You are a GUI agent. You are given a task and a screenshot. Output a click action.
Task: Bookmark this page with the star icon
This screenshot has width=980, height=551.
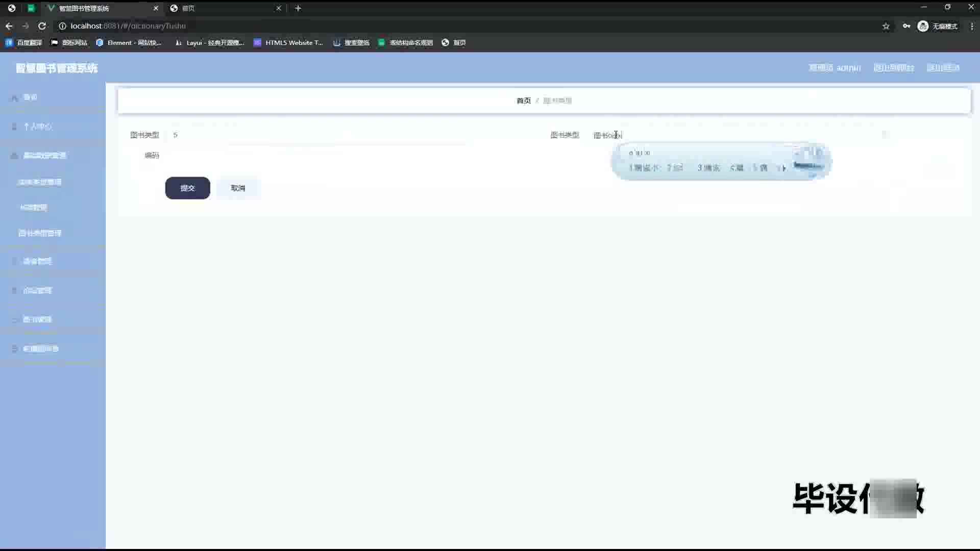(886, 26)
